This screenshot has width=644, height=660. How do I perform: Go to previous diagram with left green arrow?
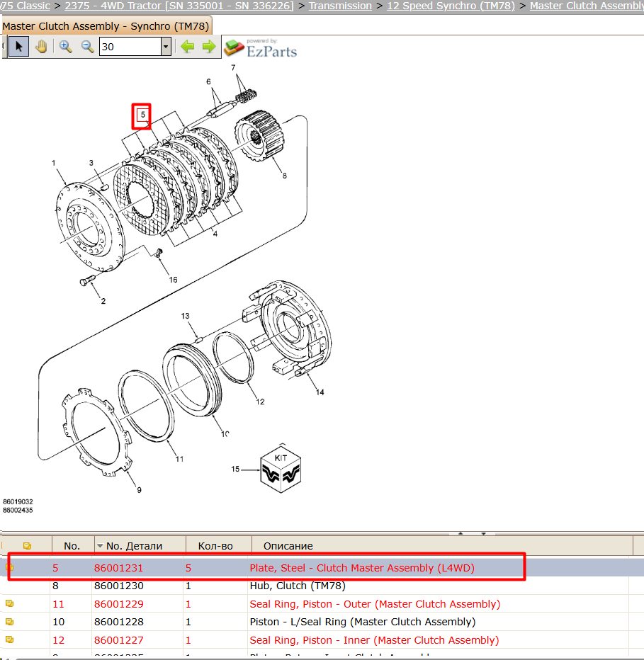point(188,46)
